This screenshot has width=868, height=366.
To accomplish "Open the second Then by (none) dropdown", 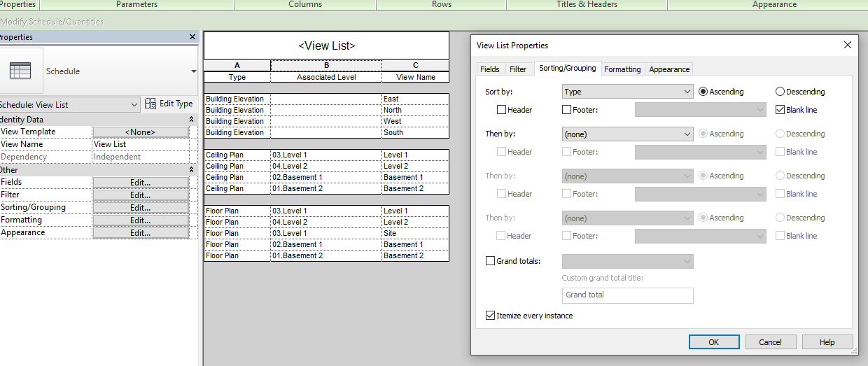I will (627, 176).
